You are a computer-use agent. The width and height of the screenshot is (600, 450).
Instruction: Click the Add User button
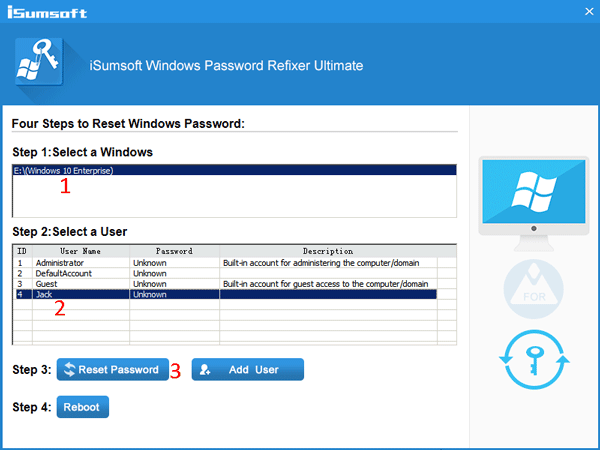click(x=248, y=369)
